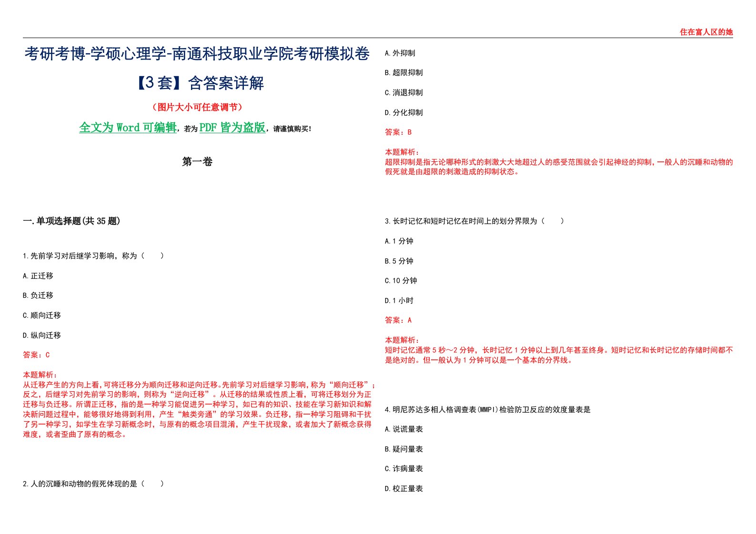This screenshot has width=756, height=534.
Task: Click question 1 text 先前学习对后继学习影响
Action: tap(93, 256)
